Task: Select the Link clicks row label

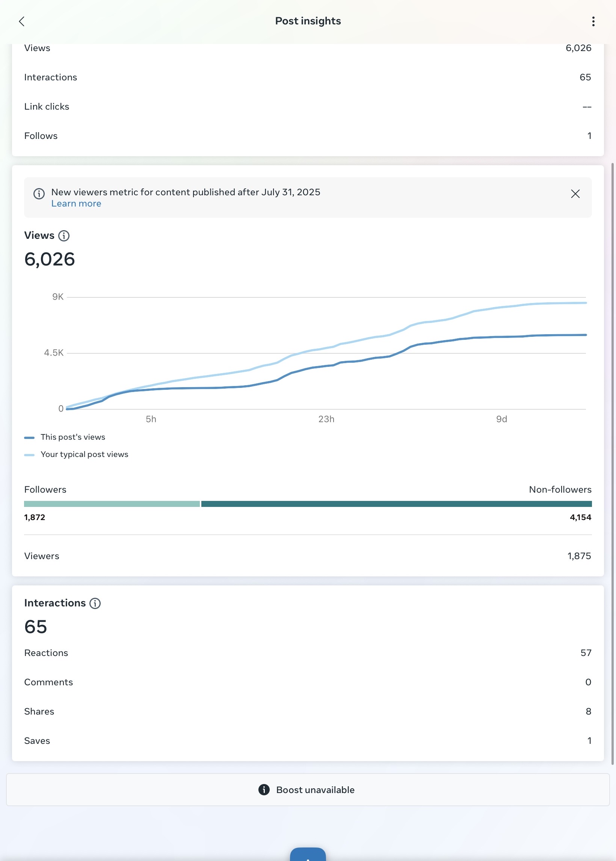Action: (x=47, y=107)
